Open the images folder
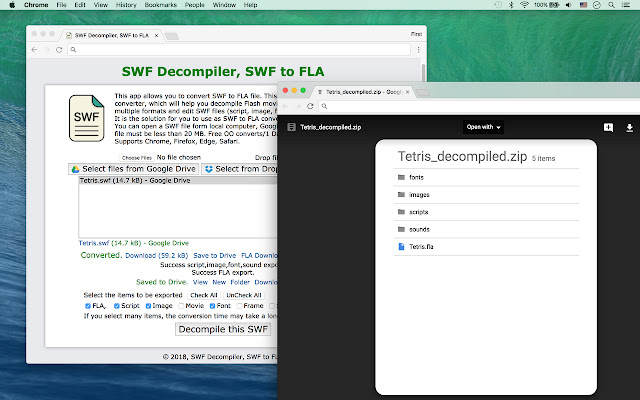640x400 pixels. pos(420,194)
